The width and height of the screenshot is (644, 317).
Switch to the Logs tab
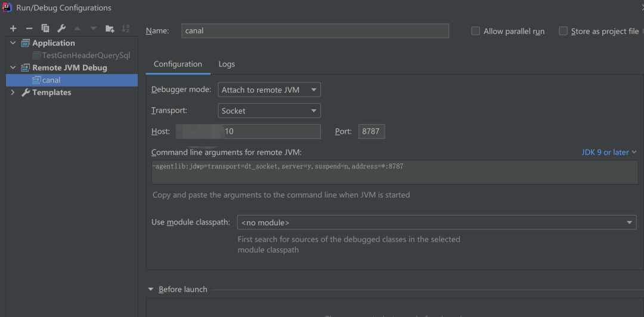(x=227, y=64)
